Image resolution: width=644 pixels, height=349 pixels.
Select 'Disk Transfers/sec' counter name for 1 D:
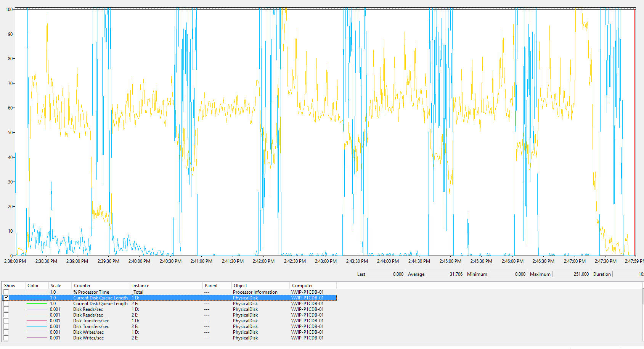coord(91,321)
